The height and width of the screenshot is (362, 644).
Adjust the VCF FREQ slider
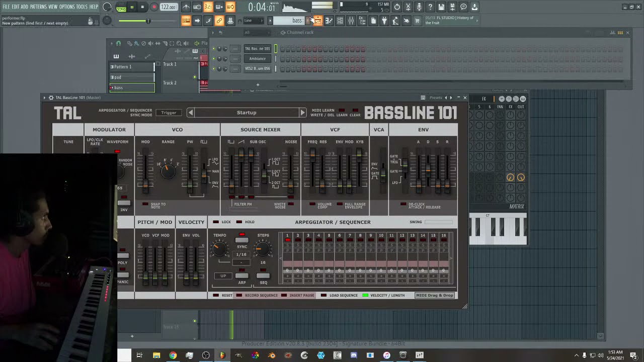[313, 154]
